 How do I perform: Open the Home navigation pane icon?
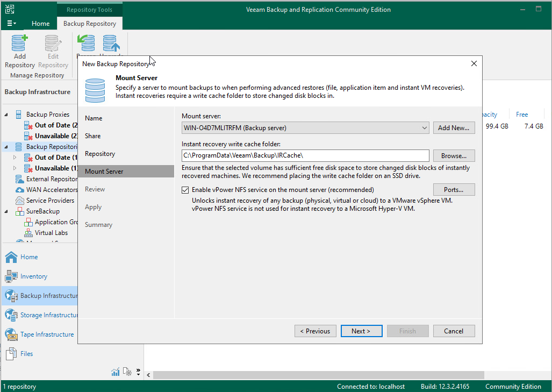11,257
